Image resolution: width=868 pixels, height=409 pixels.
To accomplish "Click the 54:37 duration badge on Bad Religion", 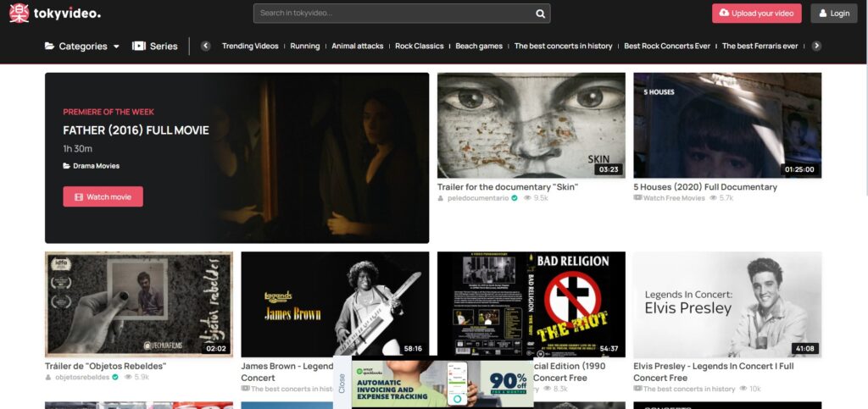I will (x=609, y=348).
